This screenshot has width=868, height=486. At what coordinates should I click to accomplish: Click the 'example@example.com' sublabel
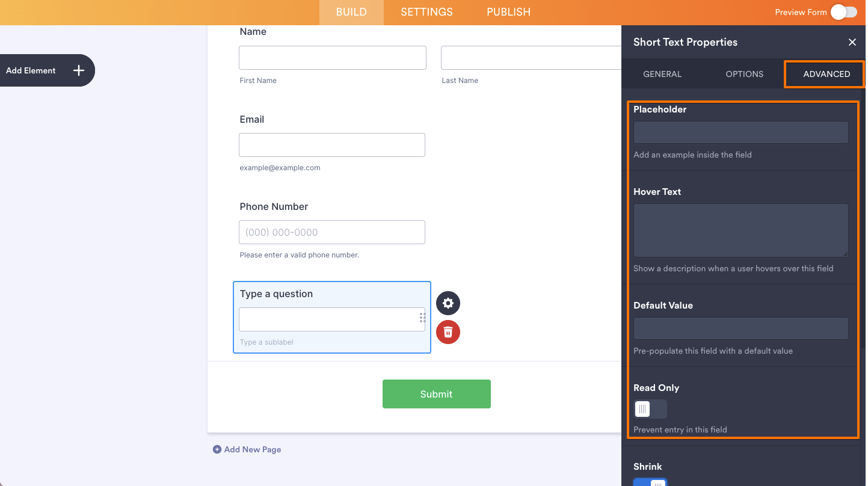coord(280,168)
